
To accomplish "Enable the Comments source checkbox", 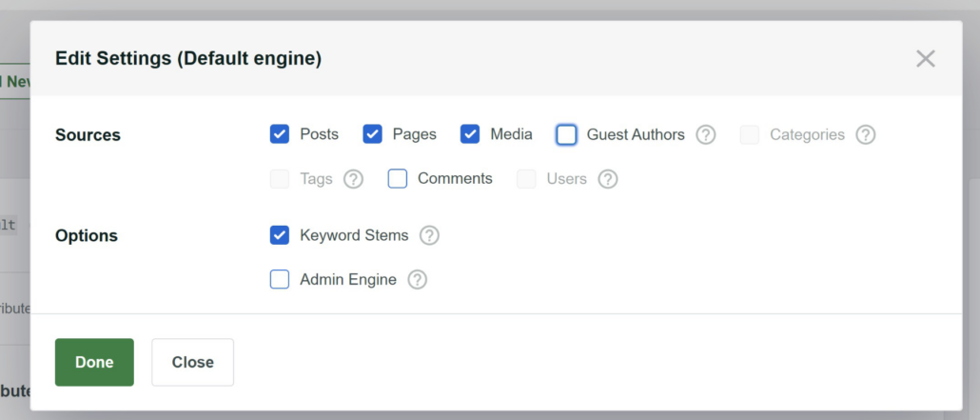I will (x=398, y=179).
